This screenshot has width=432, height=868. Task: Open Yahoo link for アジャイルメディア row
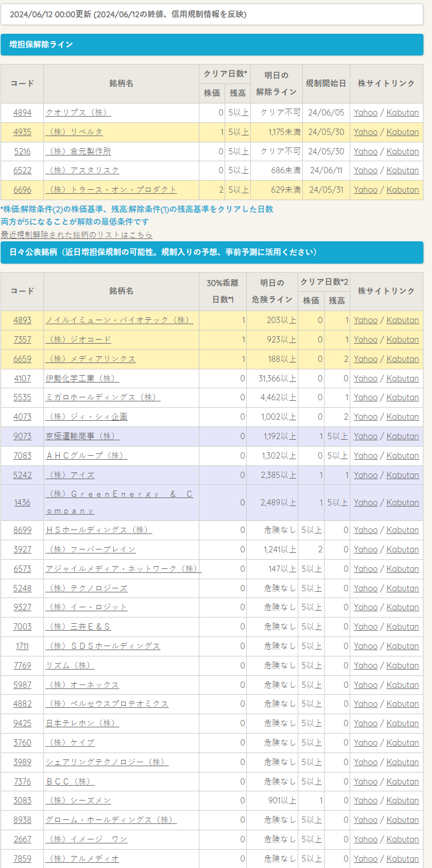pos(366,569)
